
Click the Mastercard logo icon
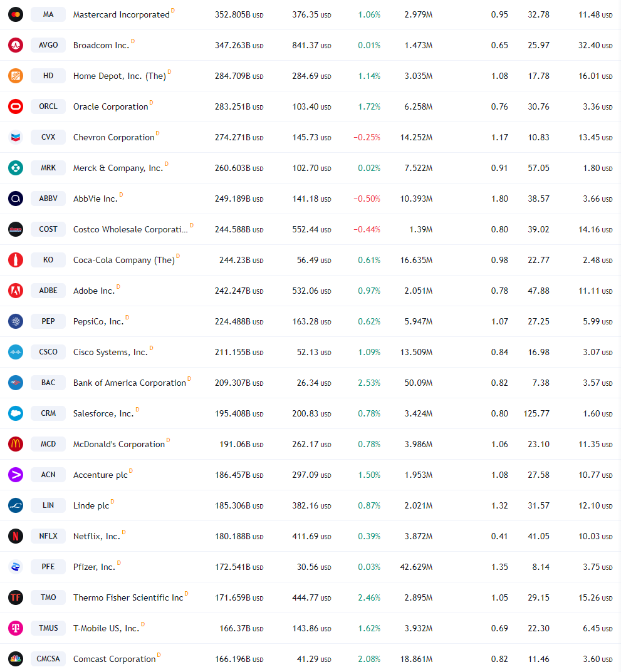tap(16, 14)
